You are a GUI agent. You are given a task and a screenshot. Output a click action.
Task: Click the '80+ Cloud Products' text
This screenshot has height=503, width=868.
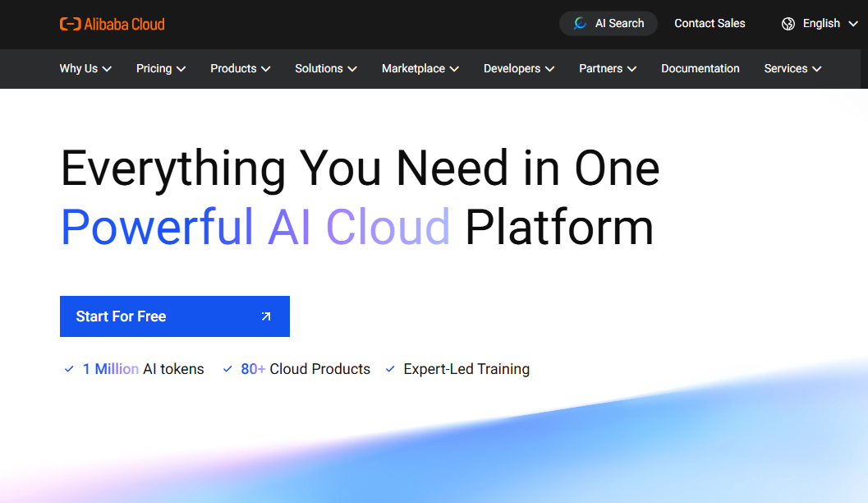pos(305,369)
